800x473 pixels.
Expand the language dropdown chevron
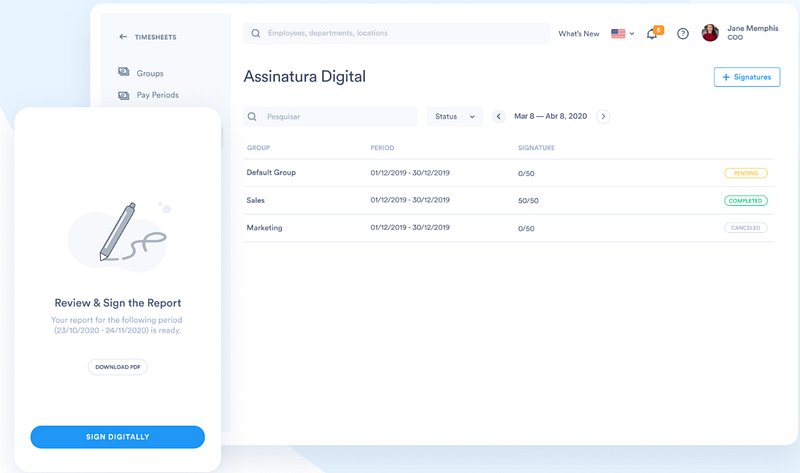[632, 34]
